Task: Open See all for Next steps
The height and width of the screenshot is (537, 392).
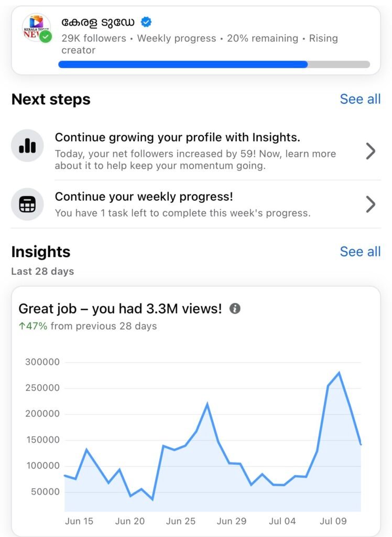Action: pyautogui.click(x=360, y=99)
